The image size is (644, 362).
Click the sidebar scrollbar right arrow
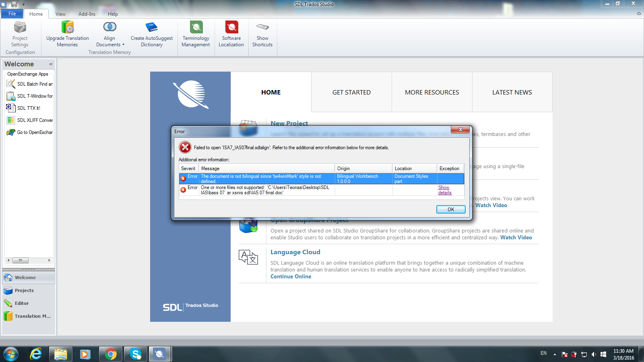click(x=49, y=260)
